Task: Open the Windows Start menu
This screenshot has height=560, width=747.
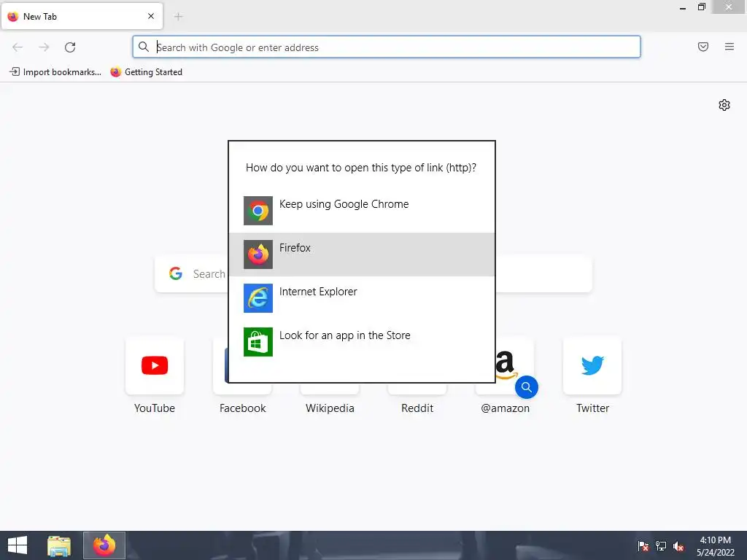Action: (18, 545)
